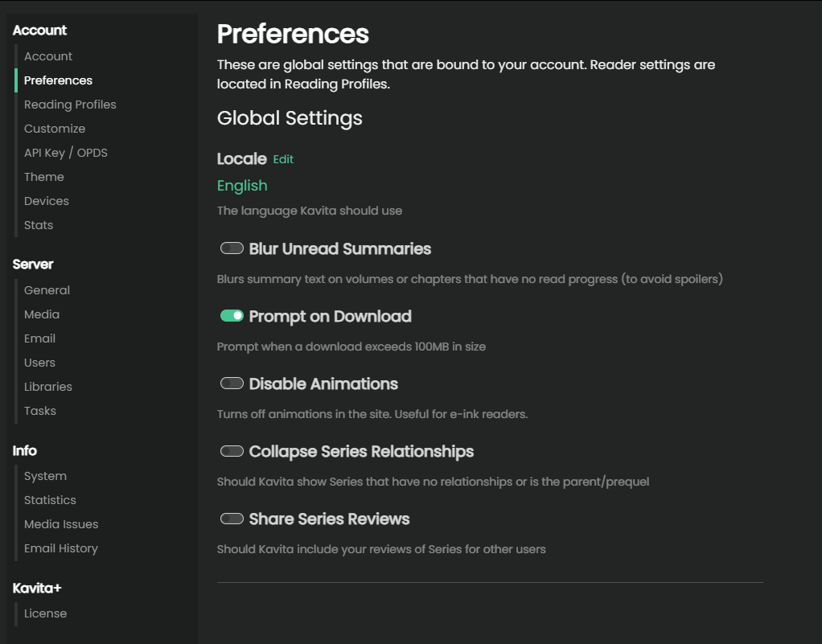Open the Libraries server page
Image resolution: width=822 pixels, height=644 pixels.
point(48,387)
